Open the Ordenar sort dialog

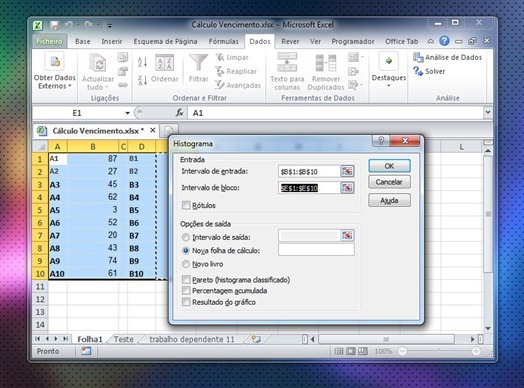point(164,69)
